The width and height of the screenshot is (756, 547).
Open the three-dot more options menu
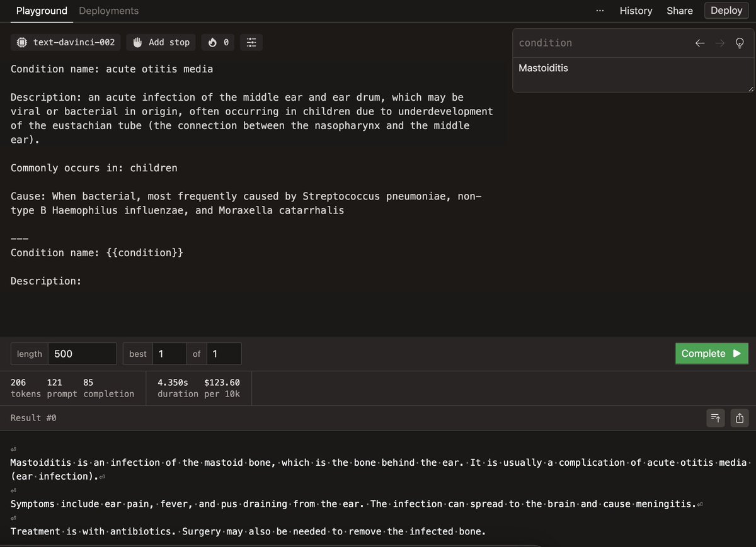(x=599, y=11)
